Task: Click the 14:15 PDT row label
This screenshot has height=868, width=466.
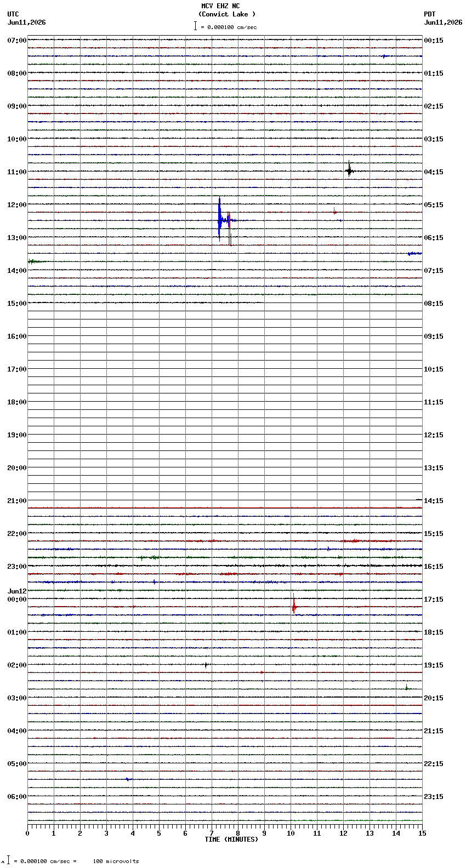Action: click(x=434, y=501)
